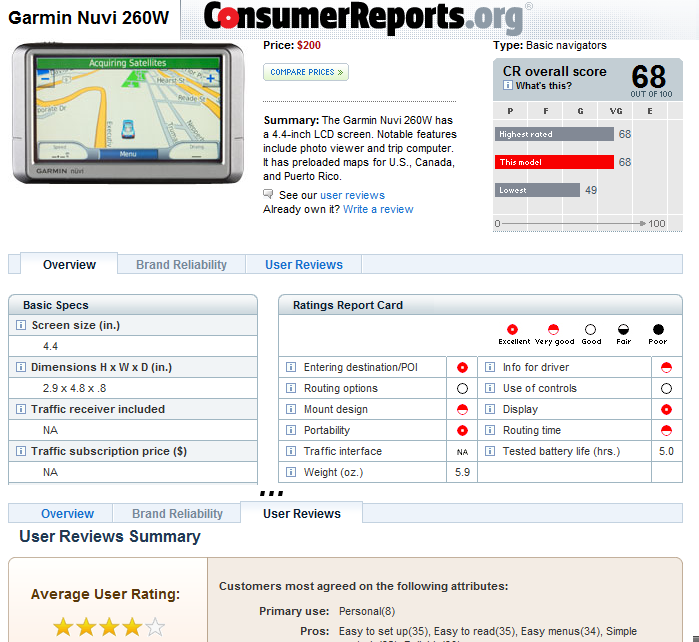
Task: Click the Entering destination/POI rating symbol
Action: click(x=462, y=367)
